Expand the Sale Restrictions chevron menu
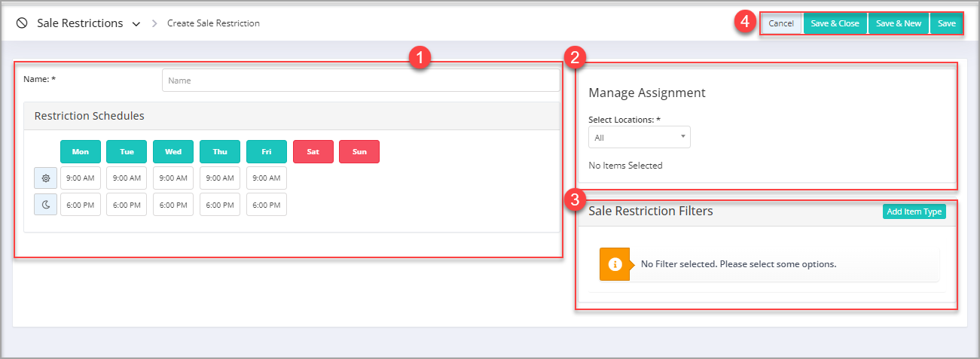This screenshot has width=980, height=359. tap(136, 24)
